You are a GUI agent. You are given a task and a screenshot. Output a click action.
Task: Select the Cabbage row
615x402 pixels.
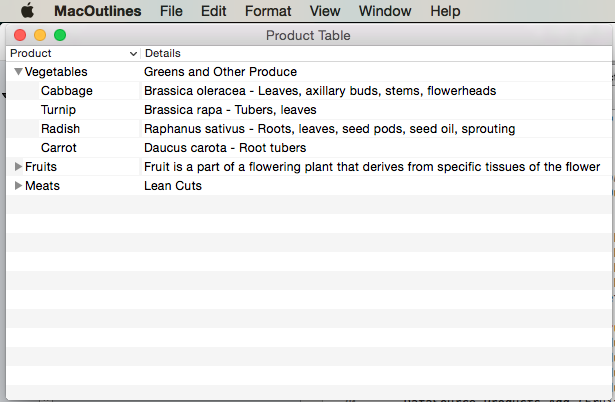(x=309, y=91)
